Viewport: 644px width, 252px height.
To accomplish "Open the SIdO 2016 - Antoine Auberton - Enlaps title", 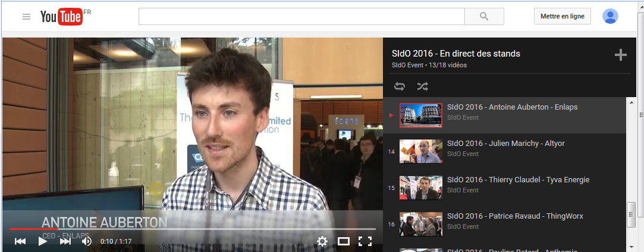I will pyautogui.click(x=512, y=107).
